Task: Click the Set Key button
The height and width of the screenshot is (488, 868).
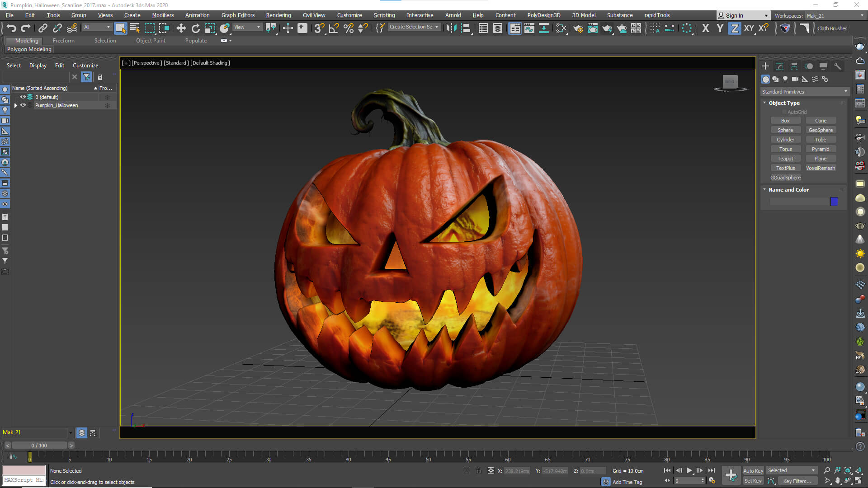Action: [753, 481]
